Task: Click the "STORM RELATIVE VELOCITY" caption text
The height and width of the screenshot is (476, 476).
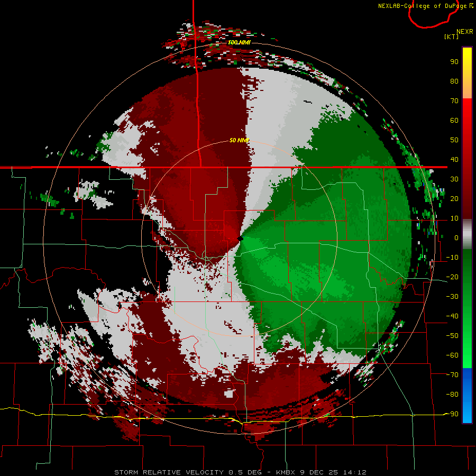Action: pos(170,472)
